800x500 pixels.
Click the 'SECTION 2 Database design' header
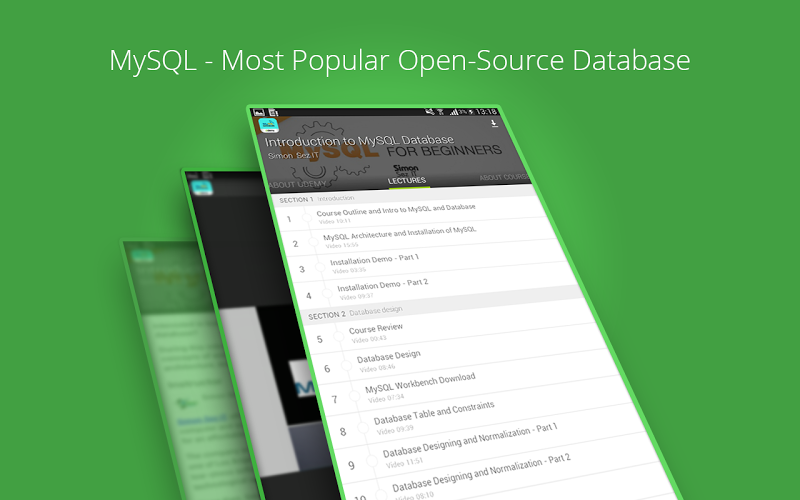coord(444,304)
